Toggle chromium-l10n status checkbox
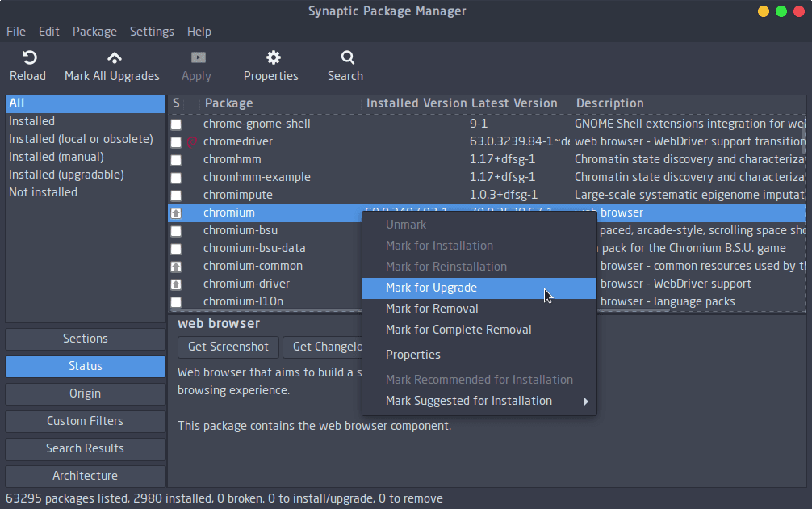Viewport: 812px width, 509px height. pos(176,301)
